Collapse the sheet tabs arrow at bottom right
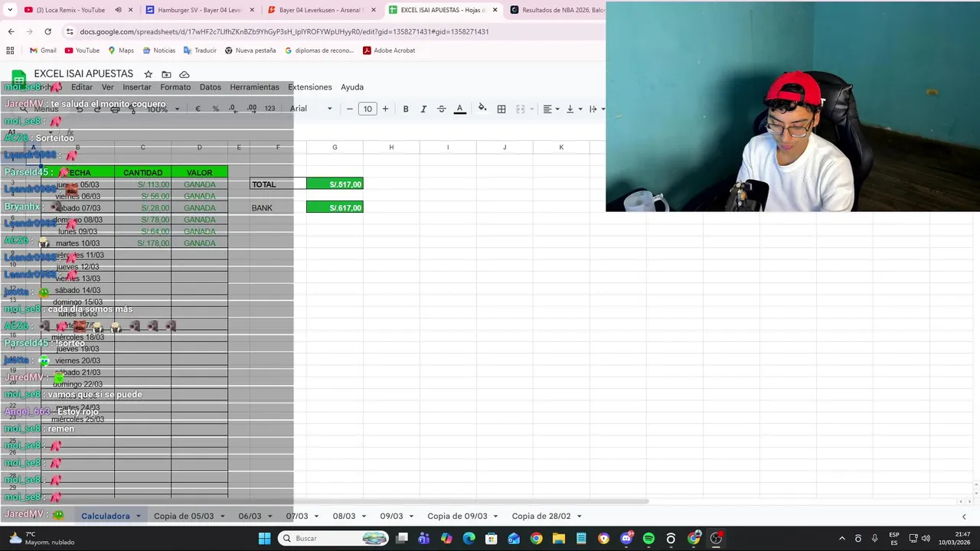 pyautogui.click(x=964, y=517)
